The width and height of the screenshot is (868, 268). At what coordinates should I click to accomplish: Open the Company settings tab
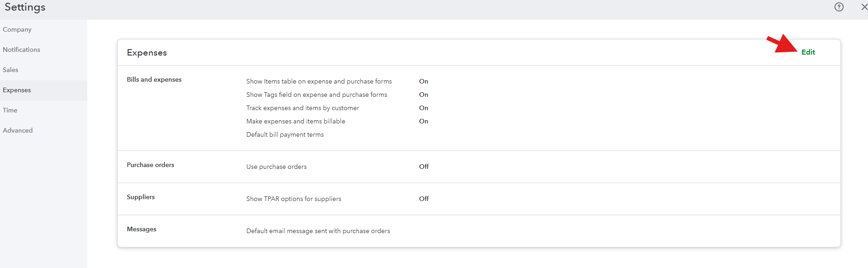[x=17, y=29]
